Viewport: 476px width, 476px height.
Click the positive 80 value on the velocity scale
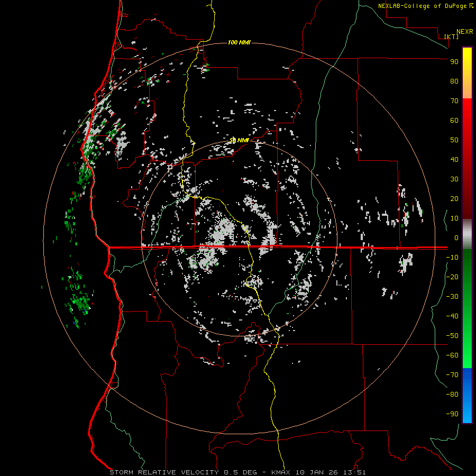pyautogui.click(x=454, y=81)
